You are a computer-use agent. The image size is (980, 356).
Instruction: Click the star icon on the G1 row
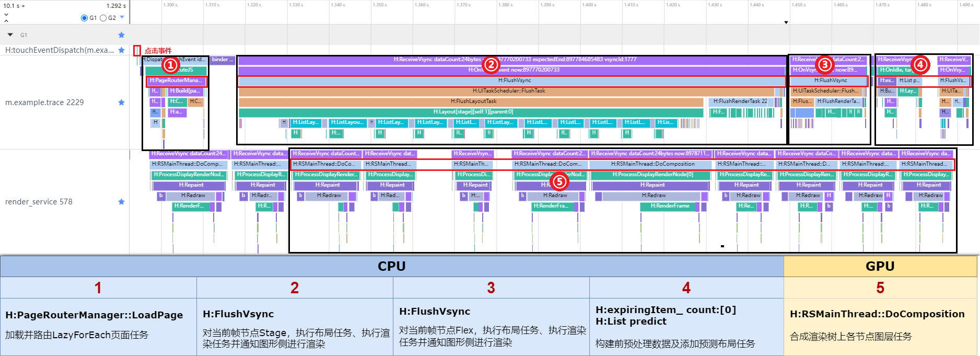coord(121,35)
